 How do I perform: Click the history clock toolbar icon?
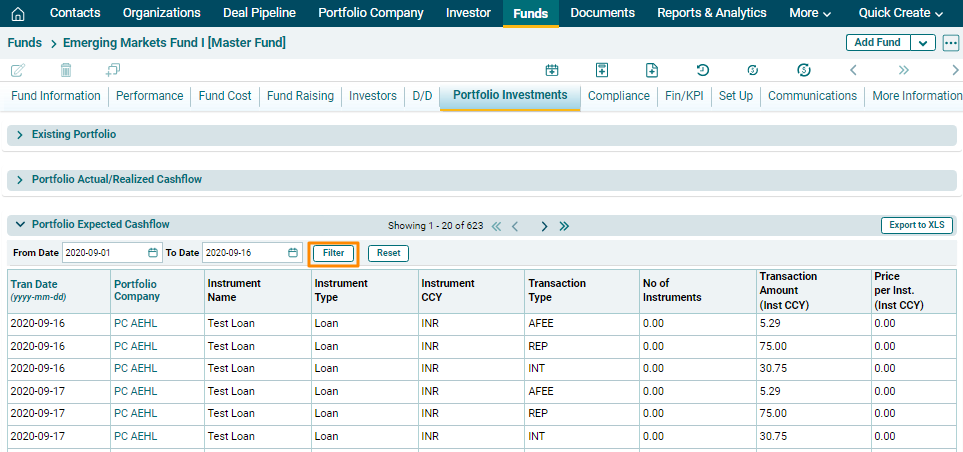pos(703,70)
